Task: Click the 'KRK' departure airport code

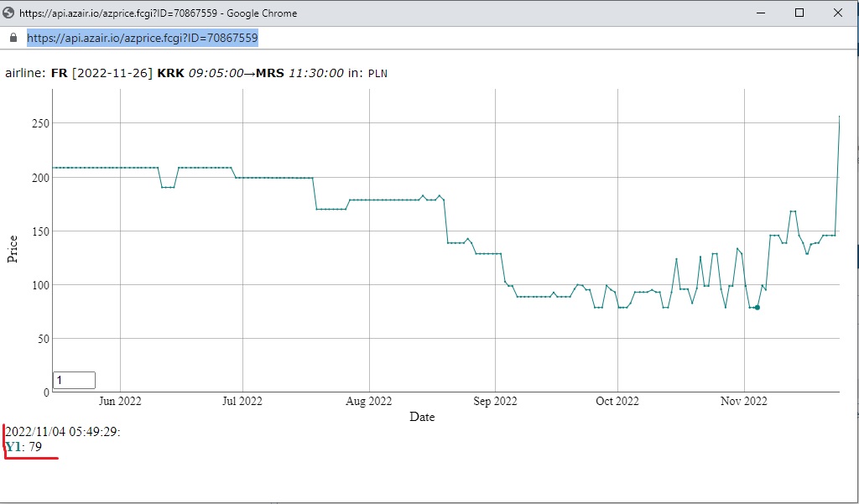Action: 171,73
